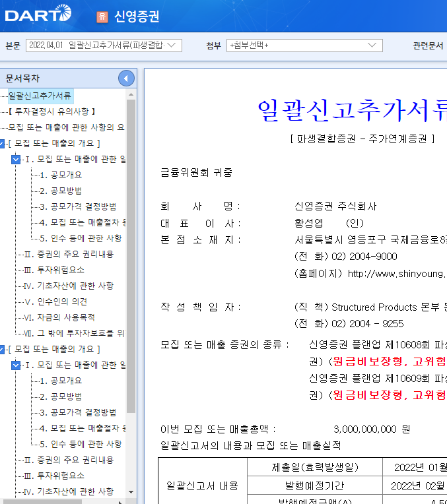Open 관련문서 related documents

[428, 46]
